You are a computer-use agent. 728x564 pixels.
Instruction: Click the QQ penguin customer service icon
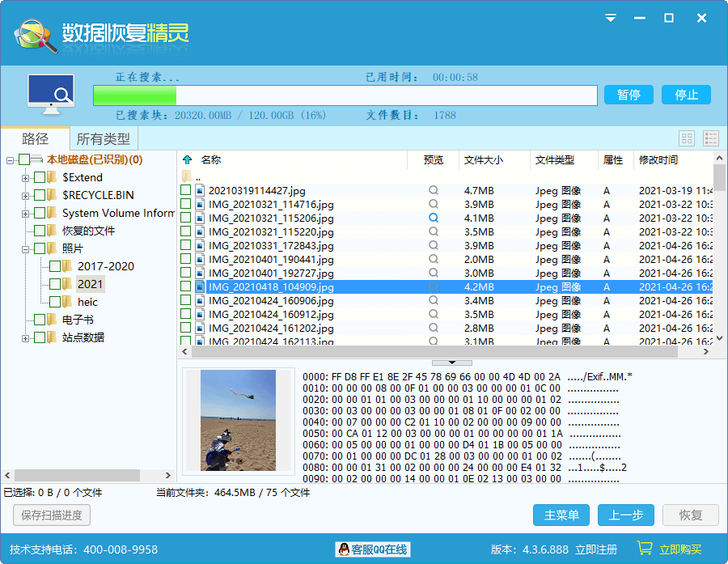pyautogui.click(x=344, y=549)
